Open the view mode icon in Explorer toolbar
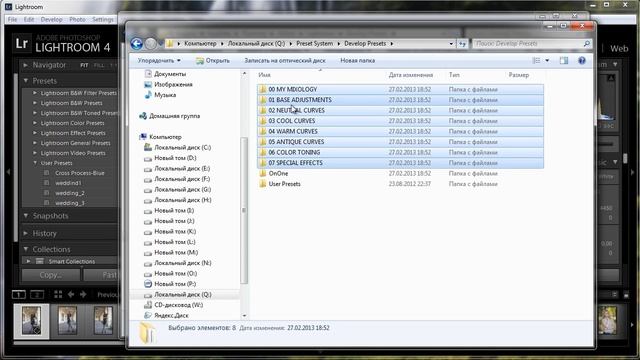The image size is (640, 360). point(536,60)
